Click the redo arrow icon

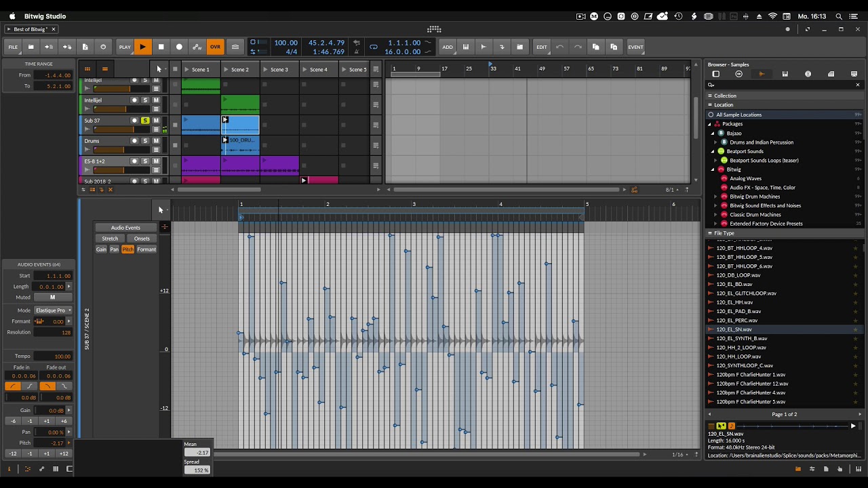click(x=578, y=47)
